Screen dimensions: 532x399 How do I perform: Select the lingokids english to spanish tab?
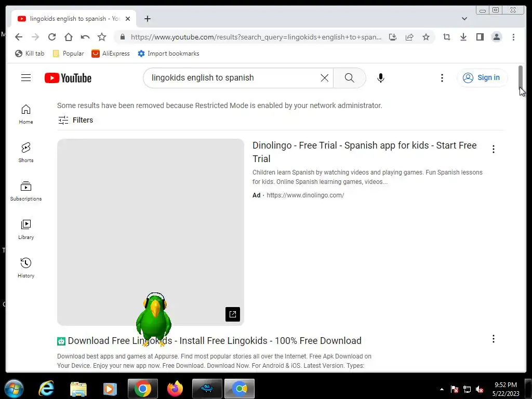(x=74, y=19)
